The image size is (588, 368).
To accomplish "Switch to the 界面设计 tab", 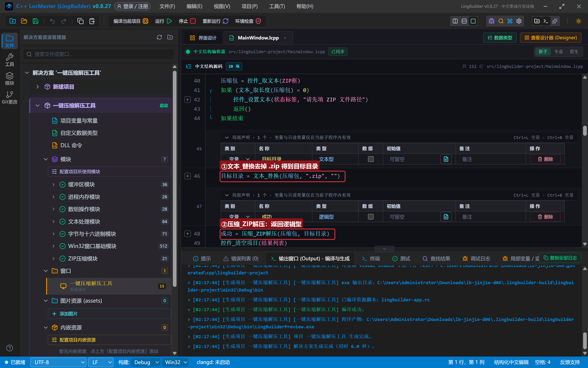I will (203, 38).
